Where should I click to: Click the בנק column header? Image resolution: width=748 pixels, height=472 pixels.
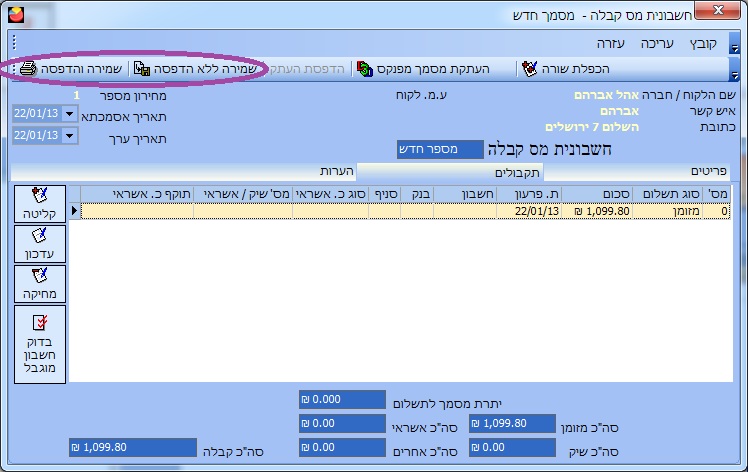(417, 194)
